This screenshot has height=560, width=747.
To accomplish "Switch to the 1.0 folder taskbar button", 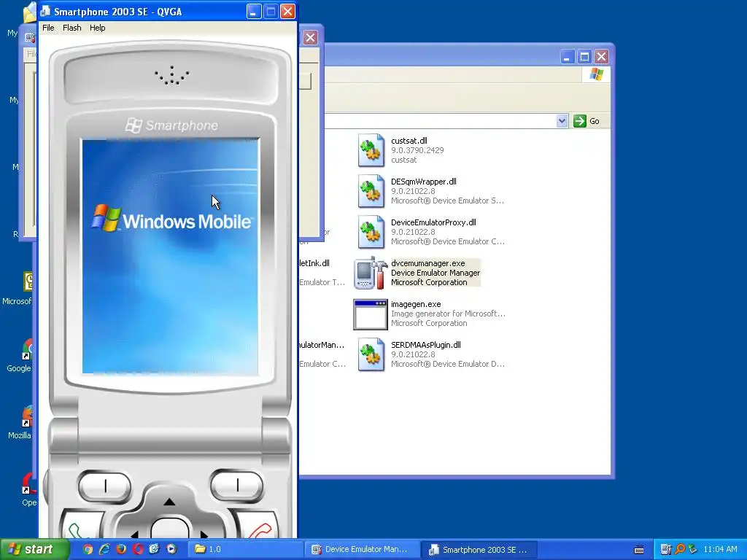I will click(245, 549).
